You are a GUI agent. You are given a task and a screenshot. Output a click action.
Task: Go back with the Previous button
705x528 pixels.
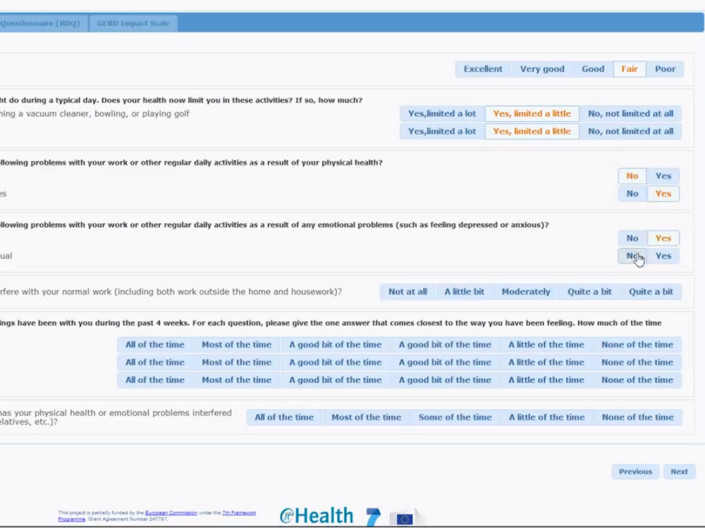tap(635, 472)
